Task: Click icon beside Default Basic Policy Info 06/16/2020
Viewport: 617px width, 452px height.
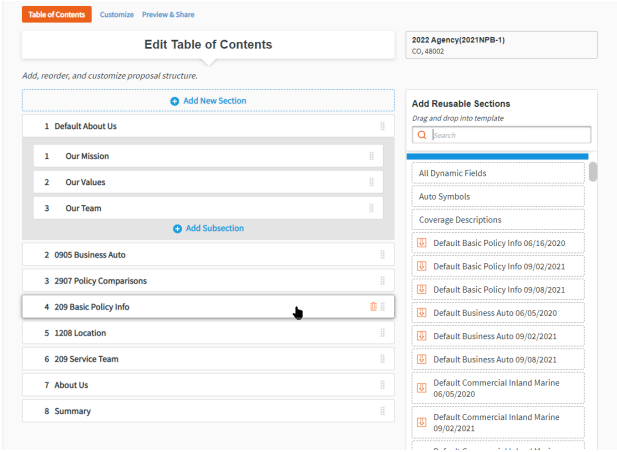Action: 422,243
